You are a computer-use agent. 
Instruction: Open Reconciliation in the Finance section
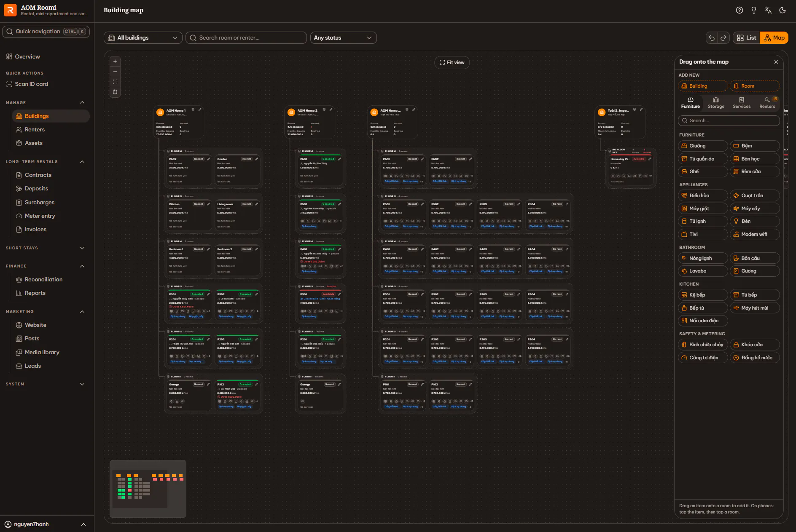coord(43,280)
